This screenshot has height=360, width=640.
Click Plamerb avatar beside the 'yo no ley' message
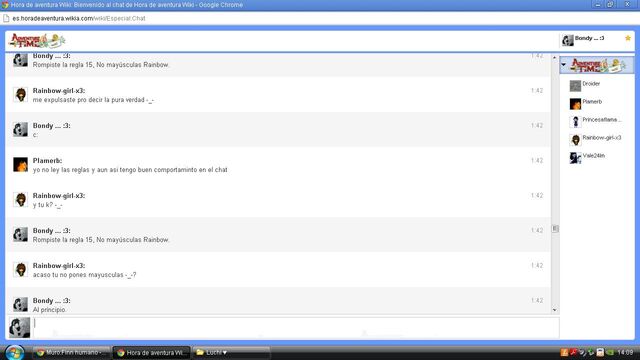(x=20, y=165)
